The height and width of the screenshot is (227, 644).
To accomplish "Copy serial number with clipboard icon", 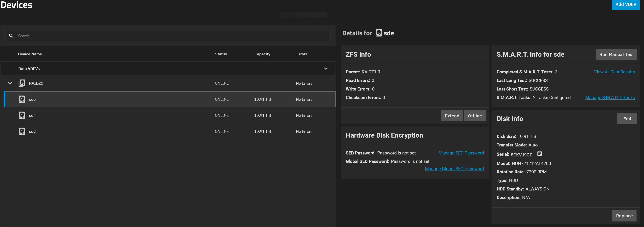I will [x=539, y=154].
